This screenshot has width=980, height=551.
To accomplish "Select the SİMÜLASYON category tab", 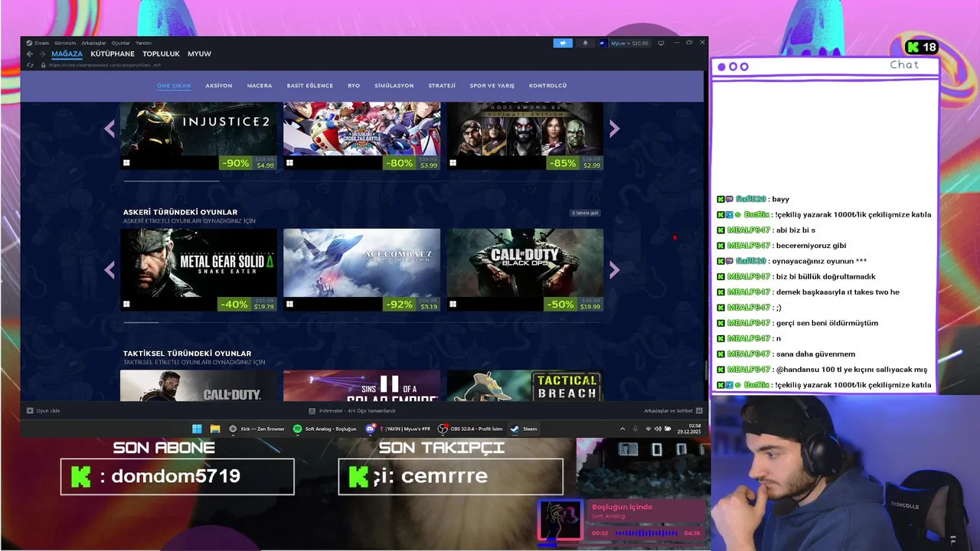I will pos(394,86).
